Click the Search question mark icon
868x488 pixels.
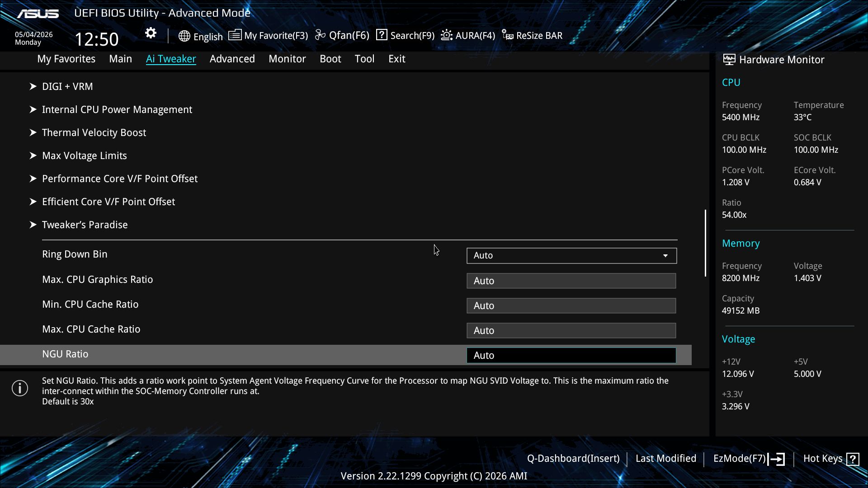[x=382, y=35]
